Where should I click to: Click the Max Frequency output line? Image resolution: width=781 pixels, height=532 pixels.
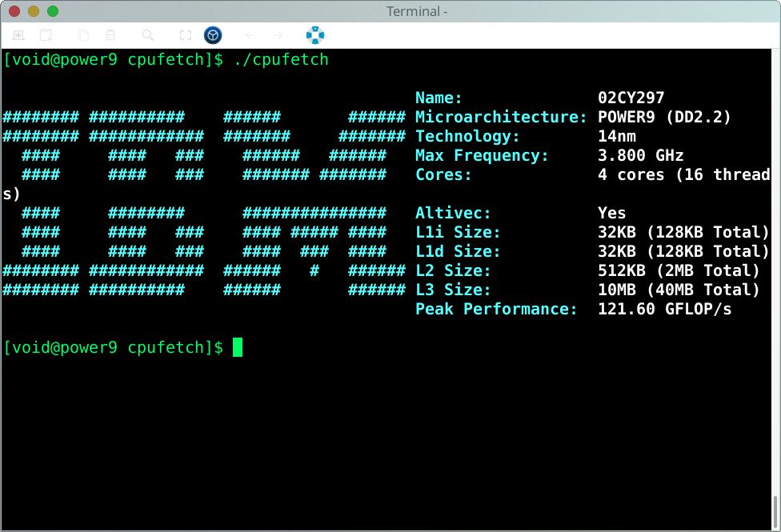point(560,155)
